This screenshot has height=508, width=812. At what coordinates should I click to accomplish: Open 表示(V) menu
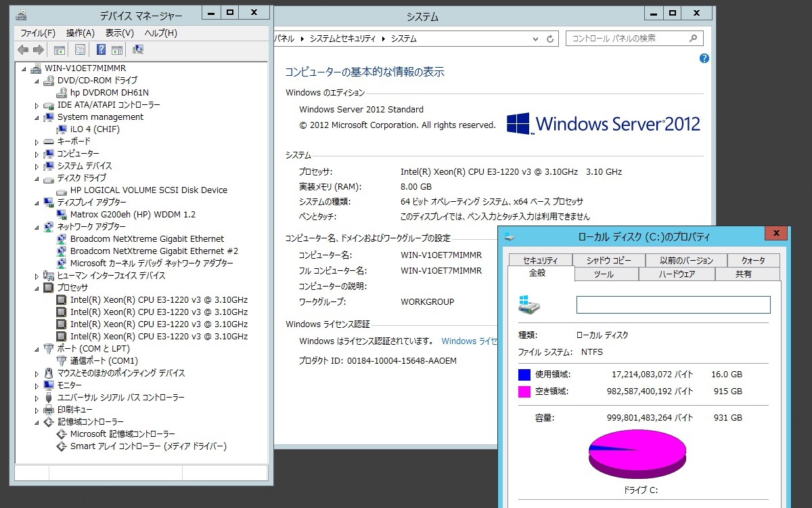click(x=120, y=33)
